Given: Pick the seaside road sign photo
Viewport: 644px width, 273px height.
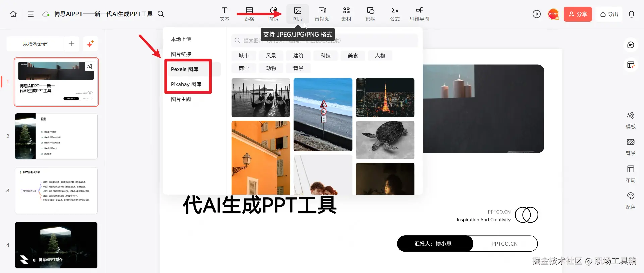Looking at the screenshot, I should pyautogui.click(x=323, y=115).
